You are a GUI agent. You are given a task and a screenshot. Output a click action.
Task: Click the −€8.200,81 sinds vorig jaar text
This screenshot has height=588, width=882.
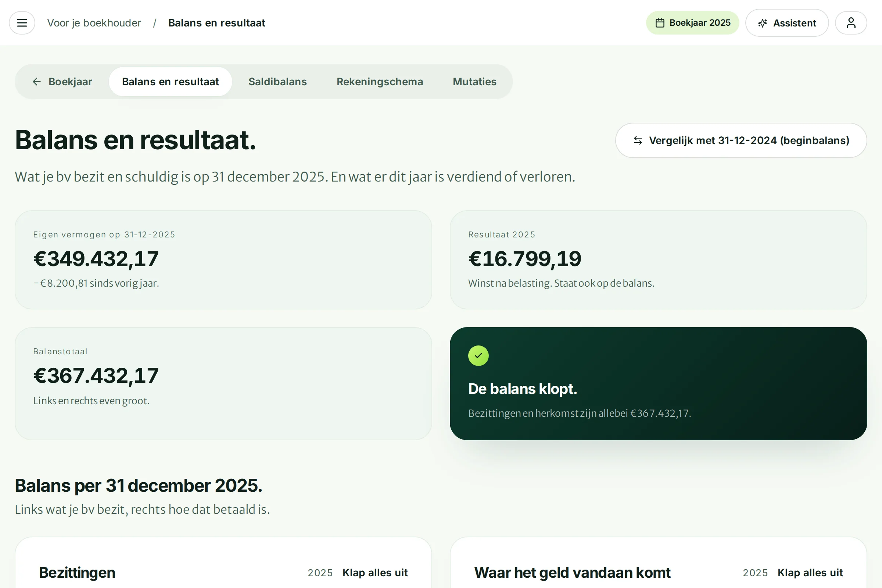click(x=96, y=283)
